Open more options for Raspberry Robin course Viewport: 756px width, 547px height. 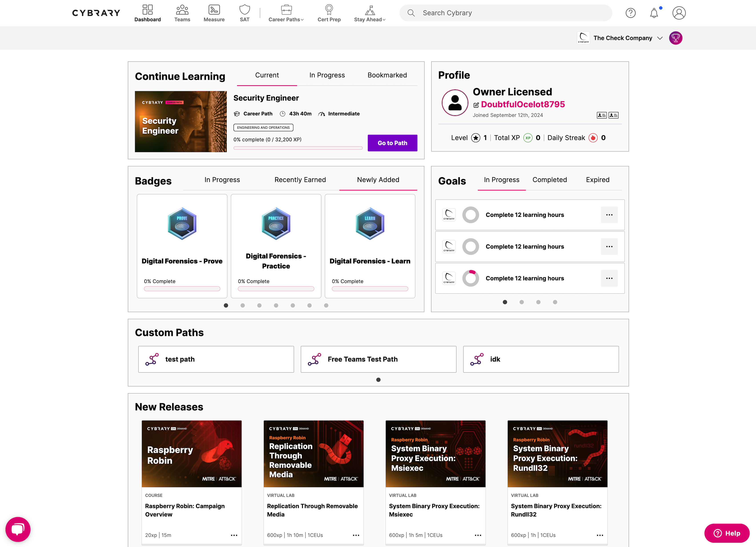[x=234, y=535]
